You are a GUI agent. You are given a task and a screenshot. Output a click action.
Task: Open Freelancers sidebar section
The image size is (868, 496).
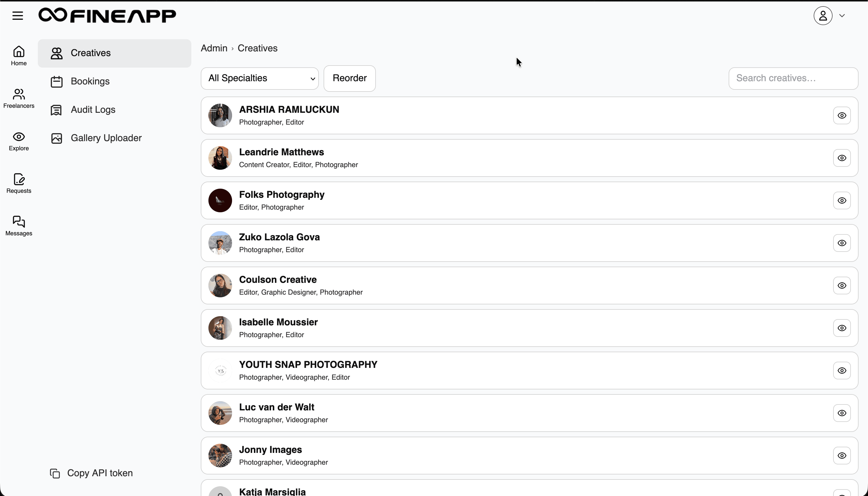[19, 98]
